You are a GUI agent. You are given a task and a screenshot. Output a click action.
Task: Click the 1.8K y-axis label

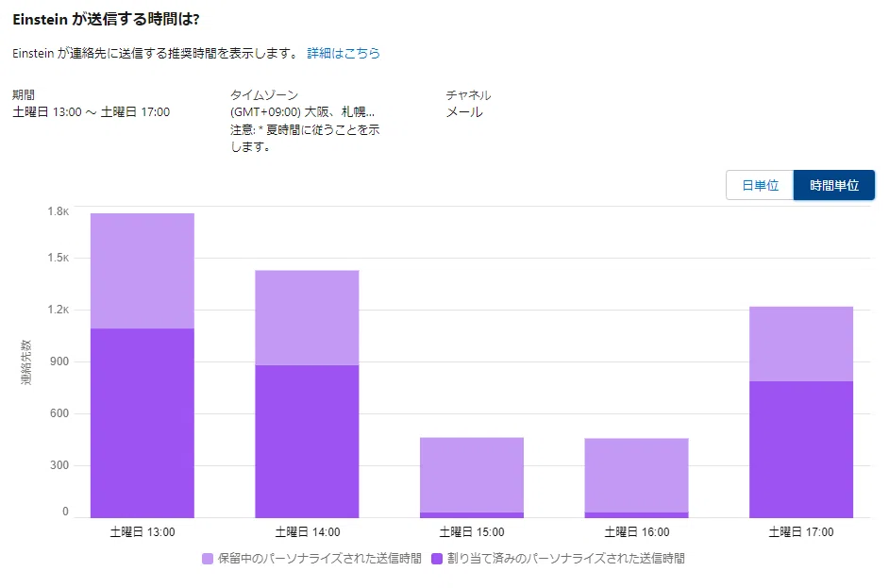coord(59,211)
